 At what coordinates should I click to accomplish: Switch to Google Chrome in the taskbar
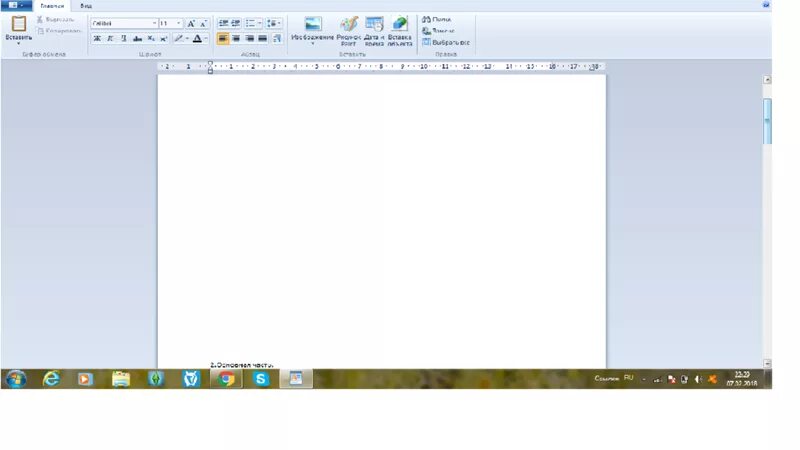[226, 379]
